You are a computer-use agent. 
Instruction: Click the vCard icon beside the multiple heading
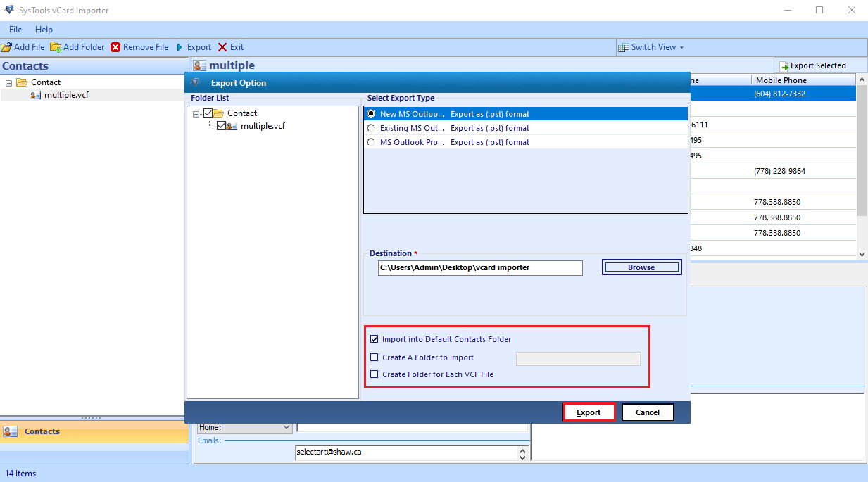click(x=200, y=65)
